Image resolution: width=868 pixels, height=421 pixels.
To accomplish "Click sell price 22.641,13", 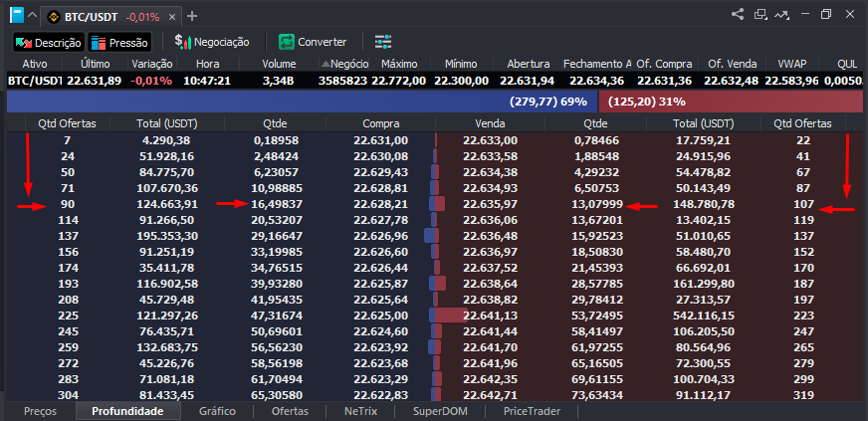I will coord(490,316).
